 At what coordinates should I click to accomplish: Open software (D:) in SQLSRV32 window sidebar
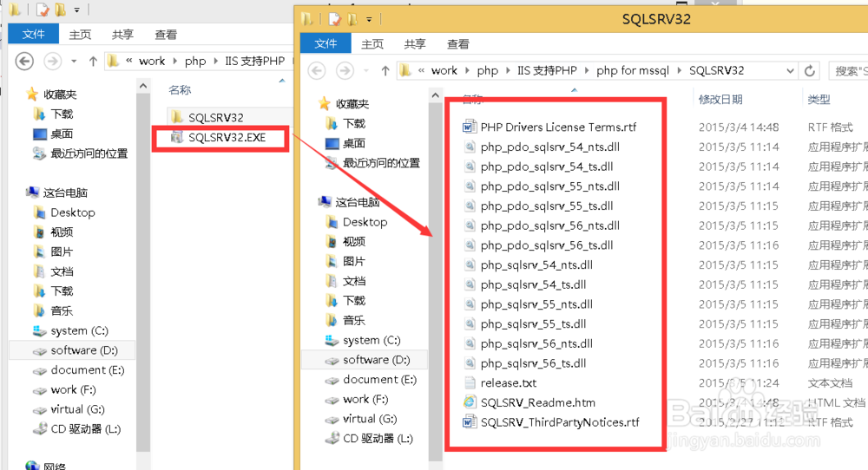click(377, 360)
